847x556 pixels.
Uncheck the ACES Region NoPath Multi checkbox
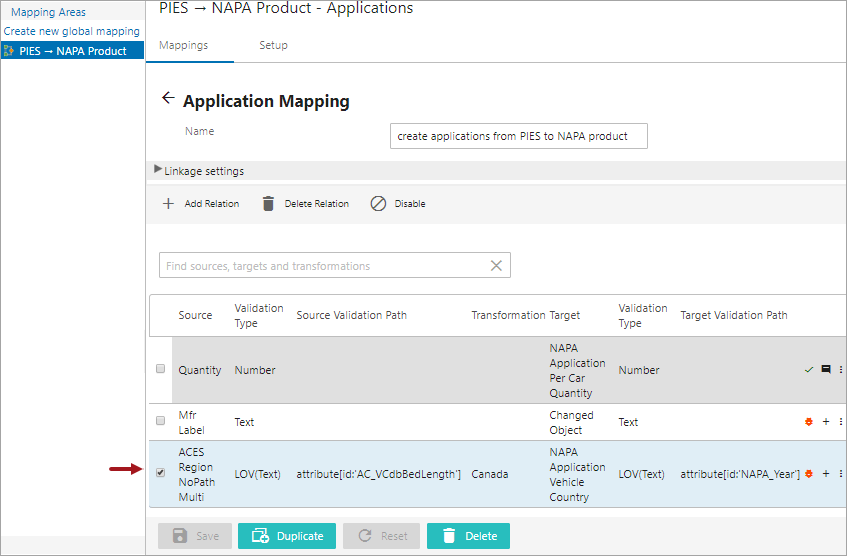160,473
